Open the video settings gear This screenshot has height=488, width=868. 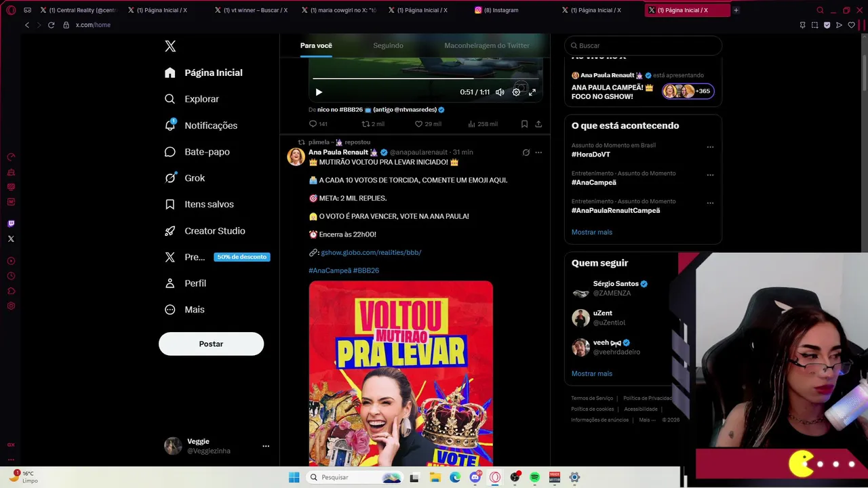[x=516, y=92]
